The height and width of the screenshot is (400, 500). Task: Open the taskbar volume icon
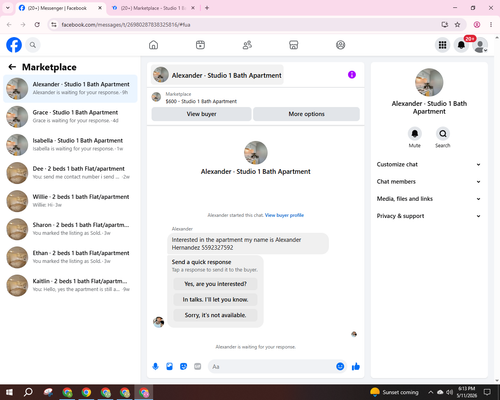(x=450, y=392)
